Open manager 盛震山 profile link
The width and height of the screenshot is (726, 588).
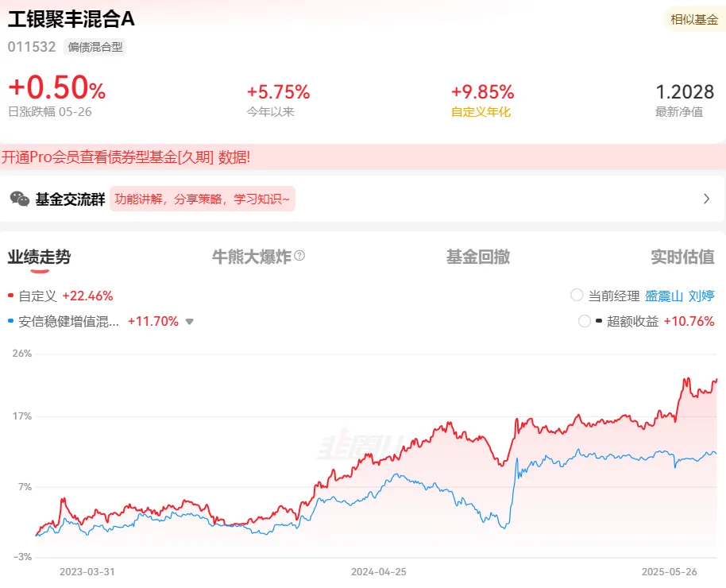tap(664, 296)
